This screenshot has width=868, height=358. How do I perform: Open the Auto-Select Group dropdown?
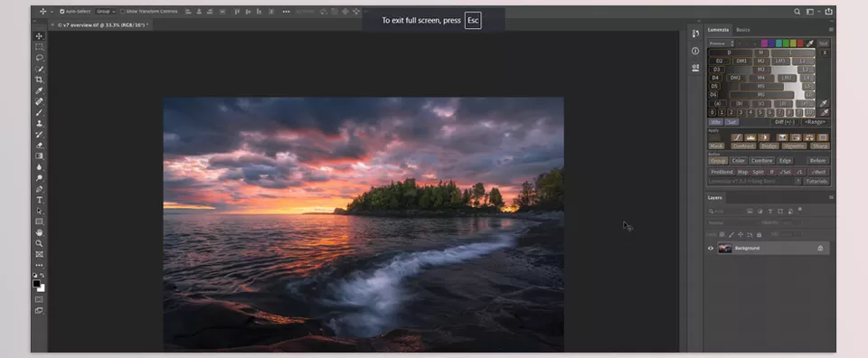106,11
